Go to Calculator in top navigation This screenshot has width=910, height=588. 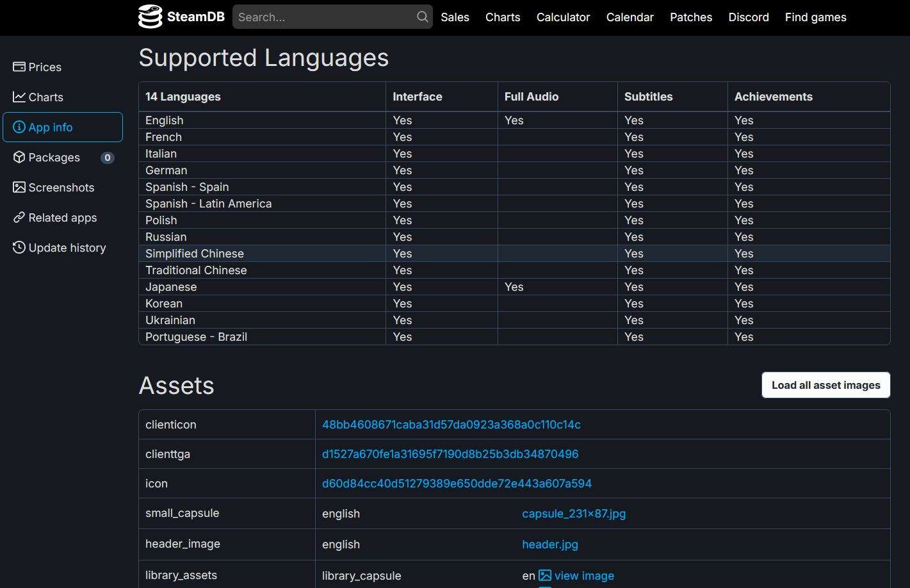tap(563, 17)
